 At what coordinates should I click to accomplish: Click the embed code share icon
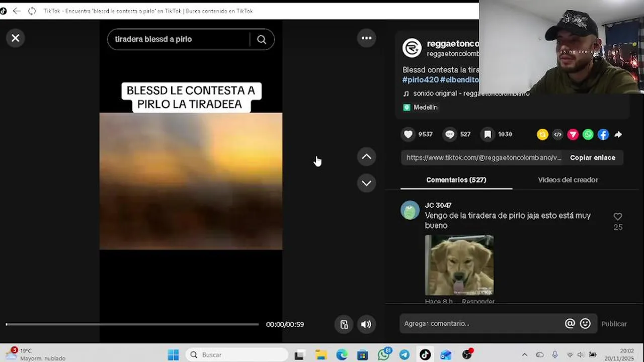click(x=557, y=134)
